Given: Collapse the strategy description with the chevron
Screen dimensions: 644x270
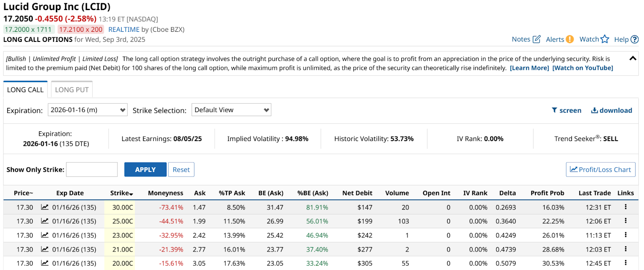Looking at the screenshot, I should [633, 58].
